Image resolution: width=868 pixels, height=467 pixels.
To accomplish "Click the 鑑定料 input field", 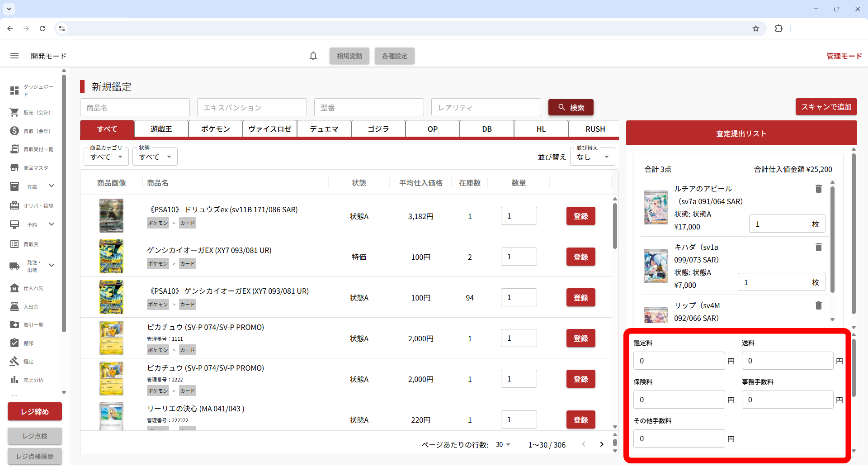I will click(679, 361).
